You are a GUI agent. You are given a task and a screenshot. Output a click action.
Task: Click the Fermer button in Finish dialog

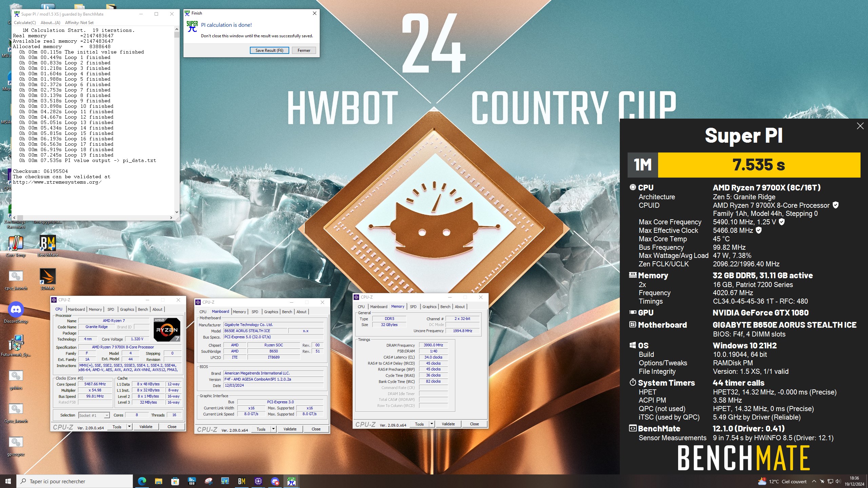pyautogui.click(x=304, y=50)
